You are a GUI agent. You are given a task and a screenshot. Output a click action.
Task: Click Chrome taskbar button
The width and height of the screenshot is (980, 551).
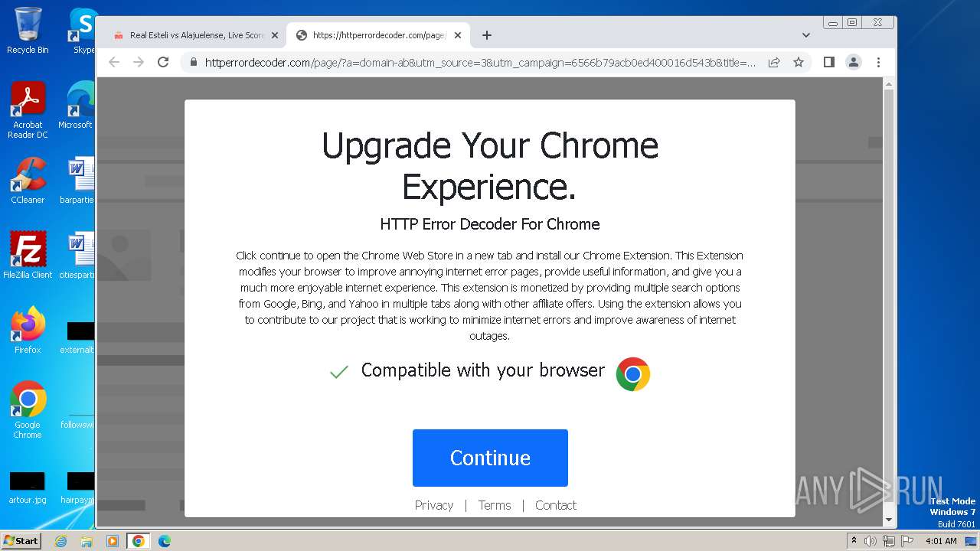[x=139, y=541]
